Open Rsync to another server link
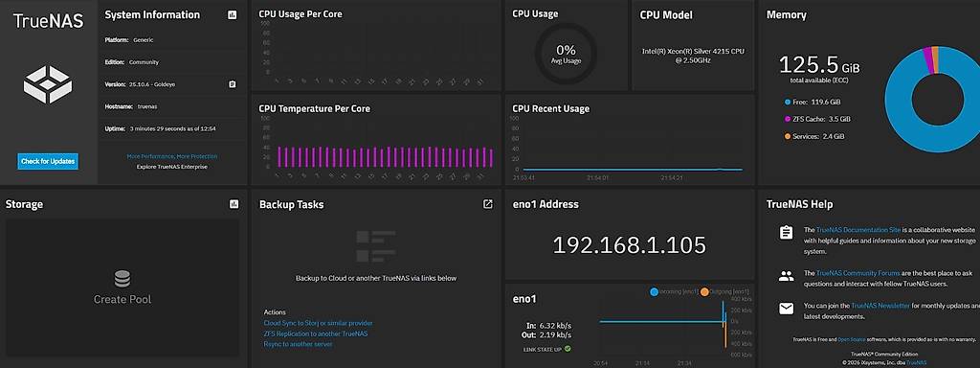Screen dimensions: 980x368 click(299, 344)
